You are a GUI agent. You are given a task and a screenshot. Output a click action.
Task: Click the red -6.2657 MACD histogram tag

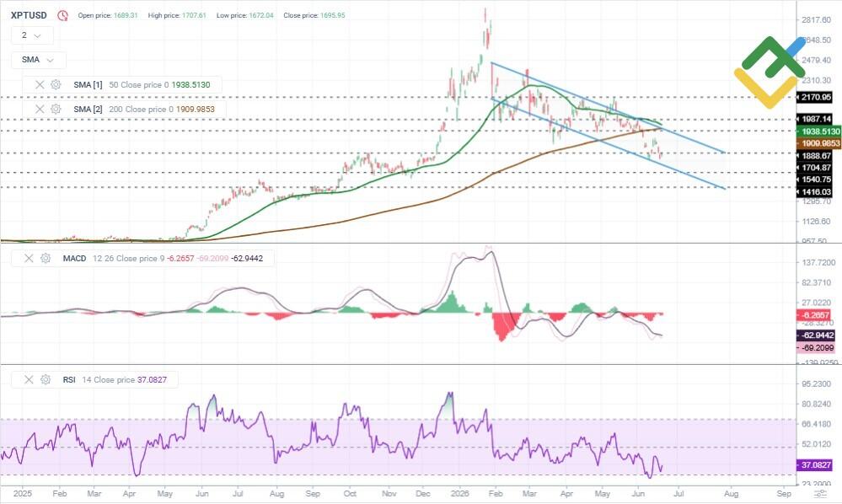[815, 315]
